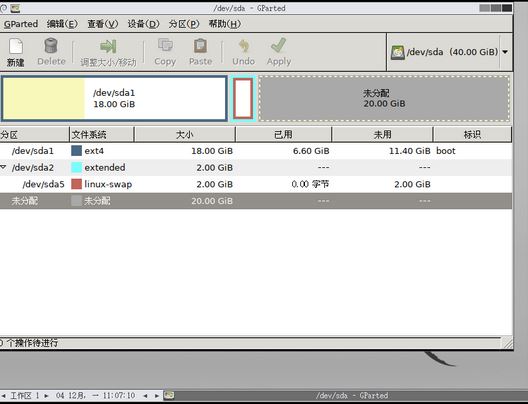Click the linux-swap file system text

tap(108, 184)
